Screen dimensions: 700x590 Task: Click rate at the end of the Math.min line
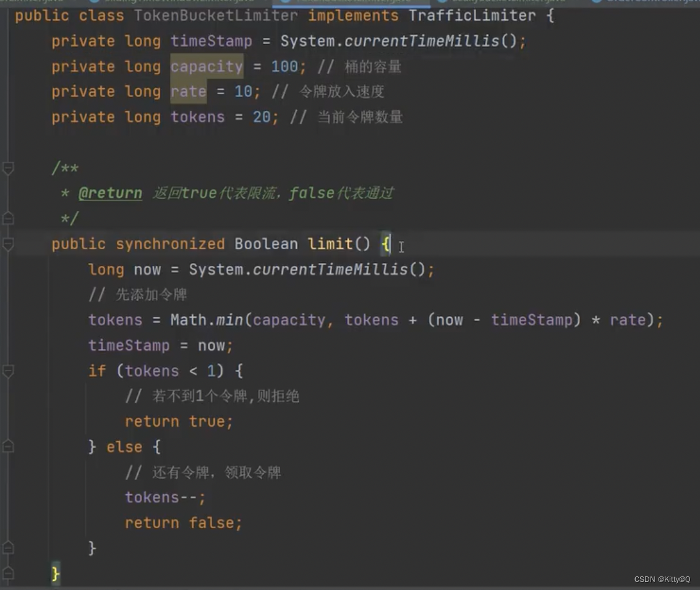pos(628,320)
